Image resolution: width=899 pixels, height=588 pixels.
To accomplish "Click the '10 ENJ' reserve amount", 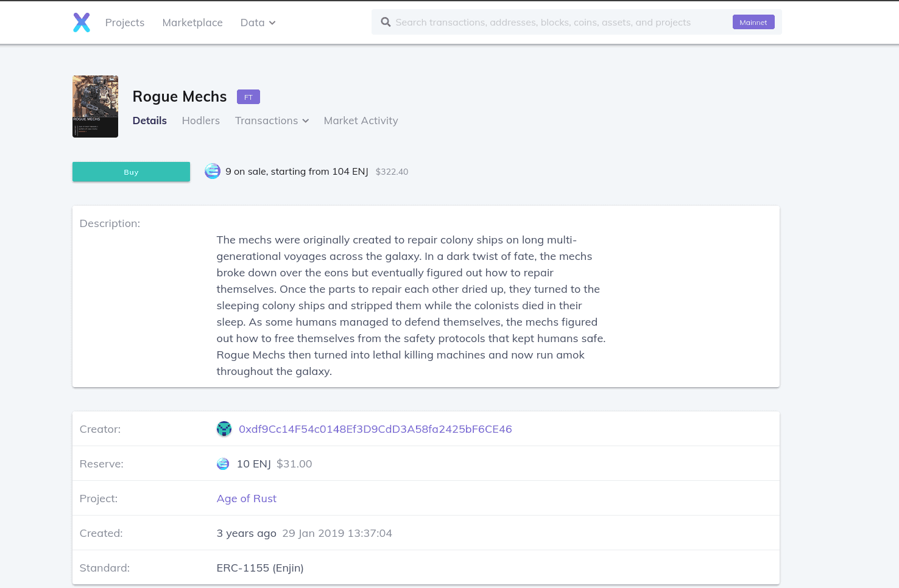I will click(x=254, y=464).
